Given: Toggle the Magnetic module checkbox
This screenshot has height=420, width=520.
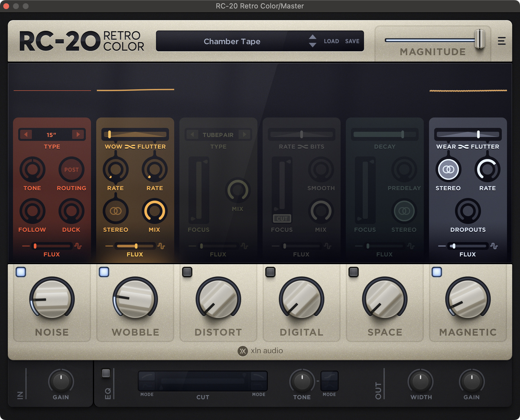Looking at the screenshot, I should coord(437,272).
